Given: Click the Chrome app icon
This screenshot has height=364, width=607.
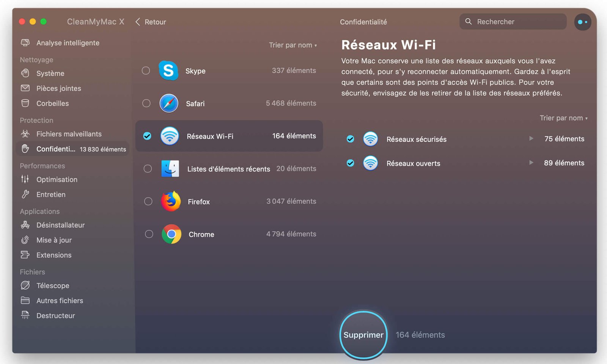Looking at the screenshot, I should click(x=171, y=234).
